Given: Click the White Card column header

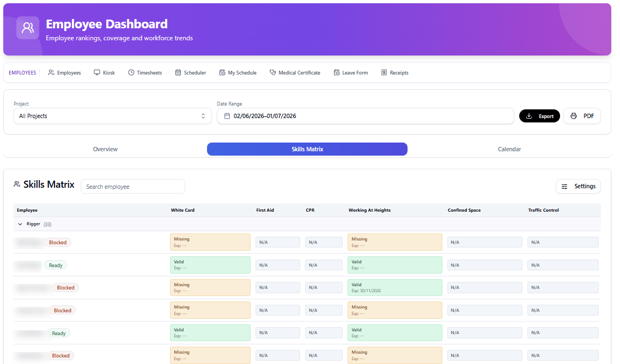Looking at the screenshot, I should [x=183, y=210].
